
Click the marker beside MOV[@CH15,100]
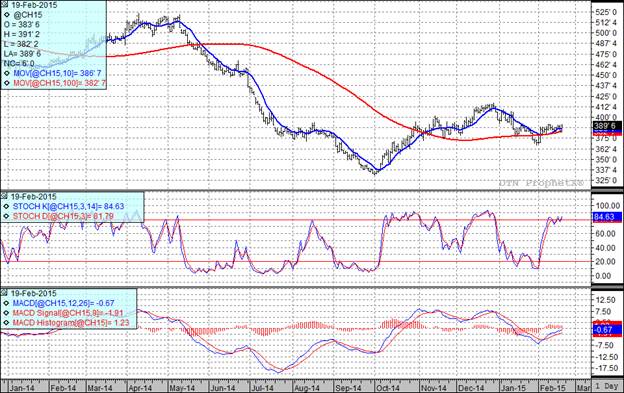click(7, 83)
